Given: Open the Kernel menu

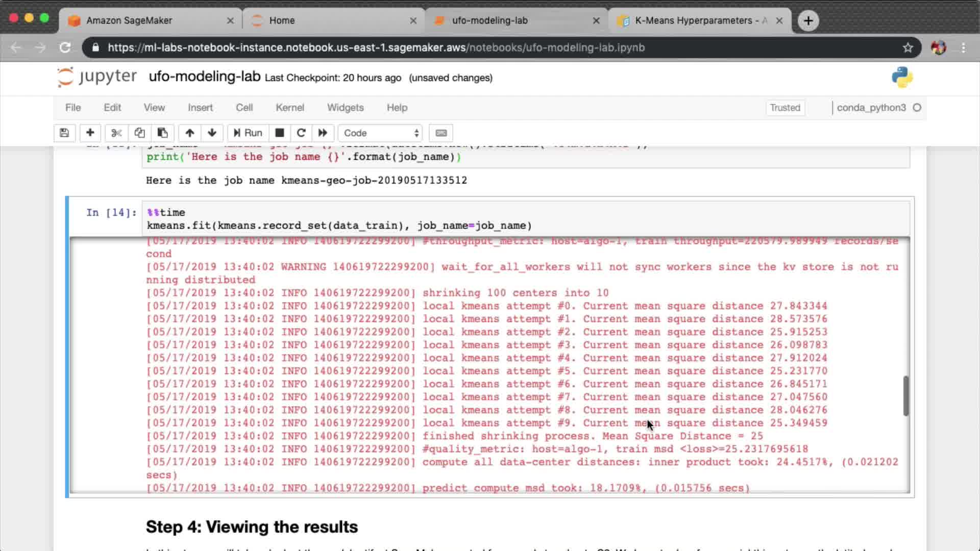Looking at the screenshot, I should (x=289, y=108).
